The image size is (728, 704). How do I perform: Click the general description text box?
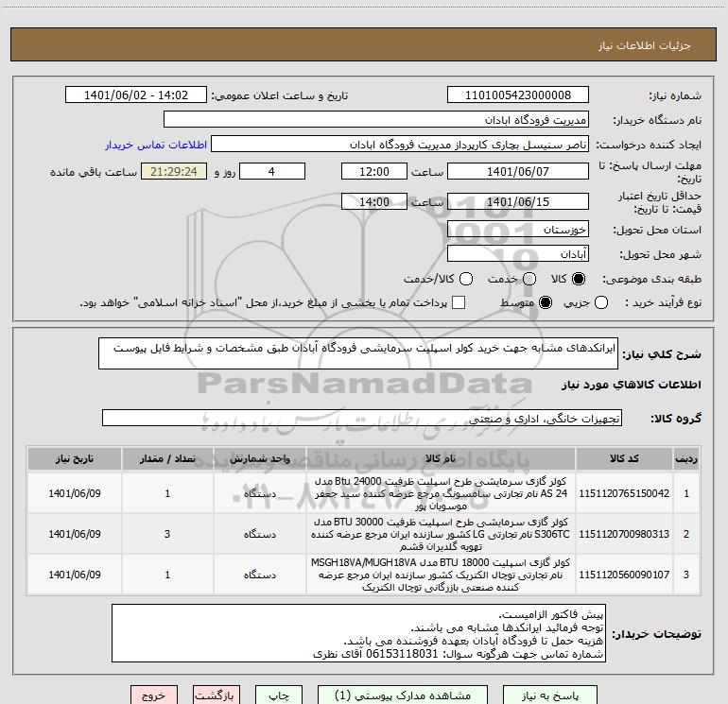[x=358, y=353]
